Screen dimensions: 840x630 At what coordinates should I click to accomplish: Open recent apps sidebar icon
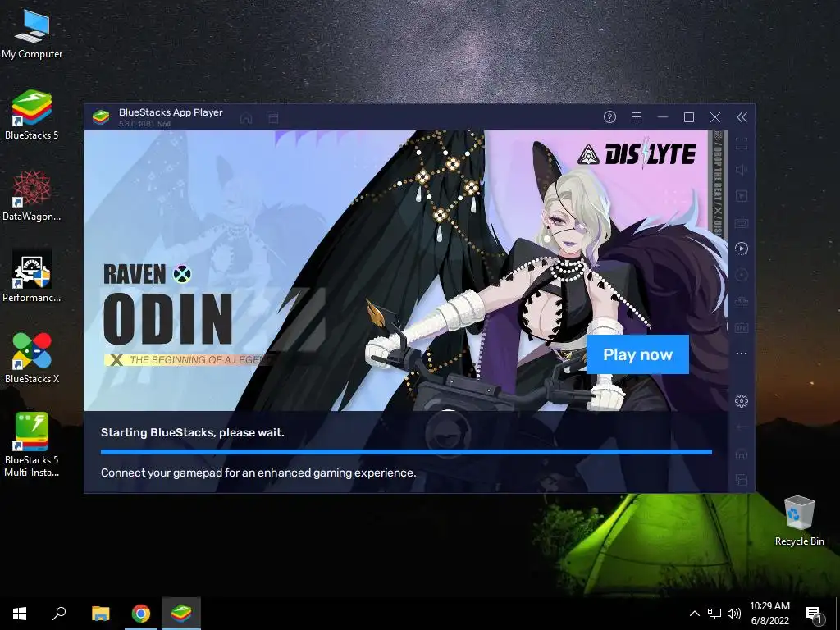pos(742,479)
